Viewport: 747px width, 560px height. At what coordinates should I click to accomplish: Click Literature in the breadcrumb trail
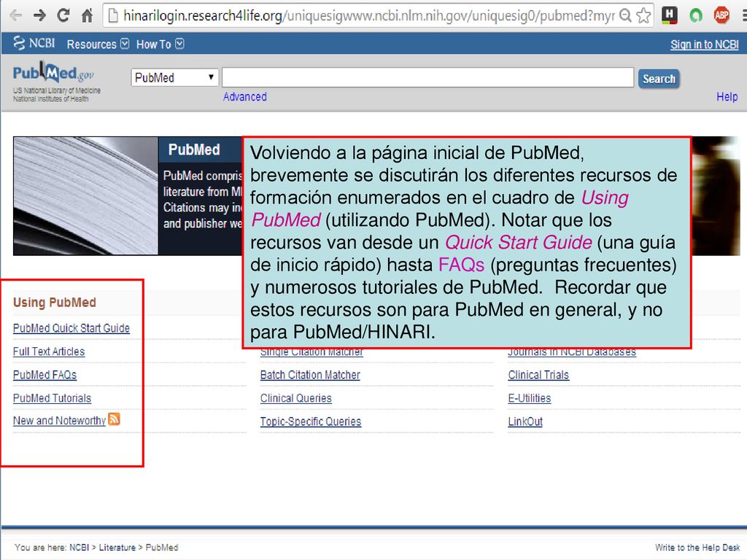tap(117, 548)
